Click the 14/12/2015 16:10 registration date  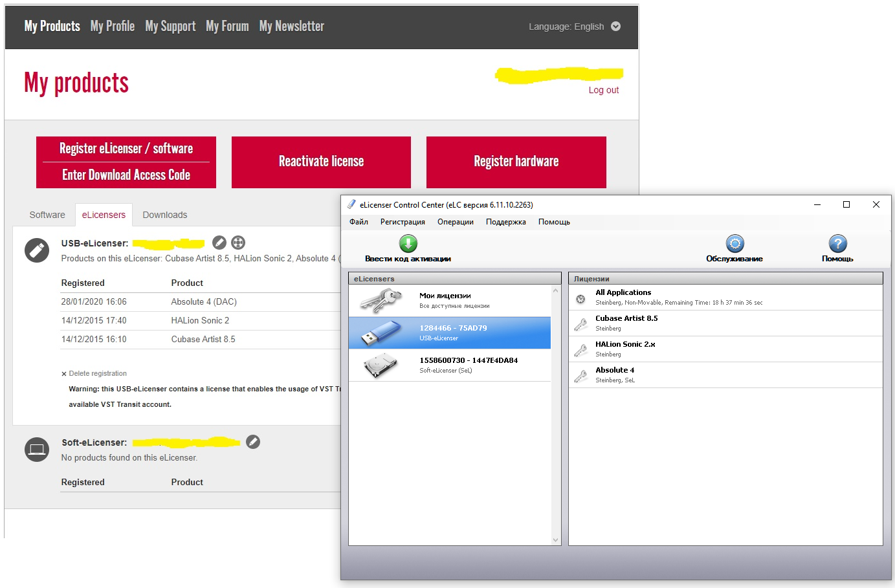click(x=94, y=339)
